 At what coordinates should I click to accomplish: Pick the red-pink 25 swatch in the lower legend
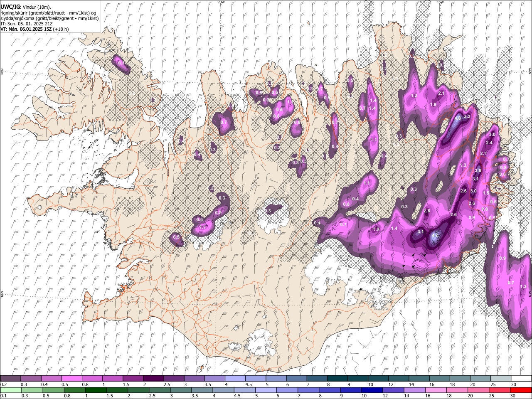(x=500, y=390)
